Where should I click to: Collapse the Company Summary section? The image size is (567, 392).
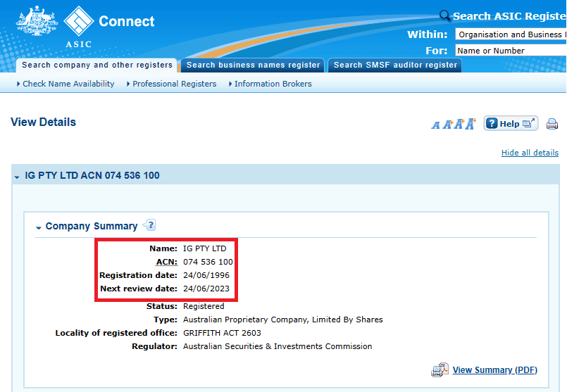(38, 227)
